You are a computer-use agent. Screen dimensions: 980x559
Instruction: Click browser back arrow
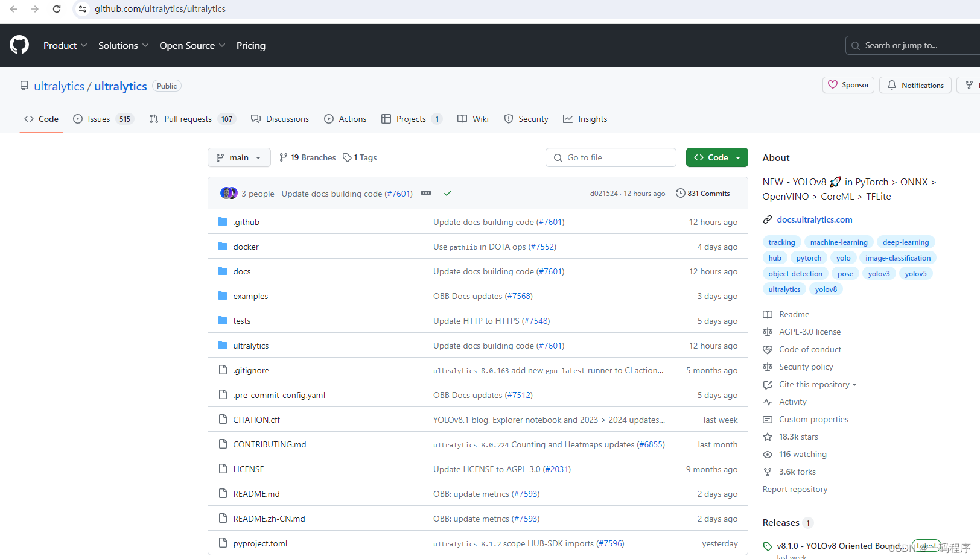[x=13, y=9]
